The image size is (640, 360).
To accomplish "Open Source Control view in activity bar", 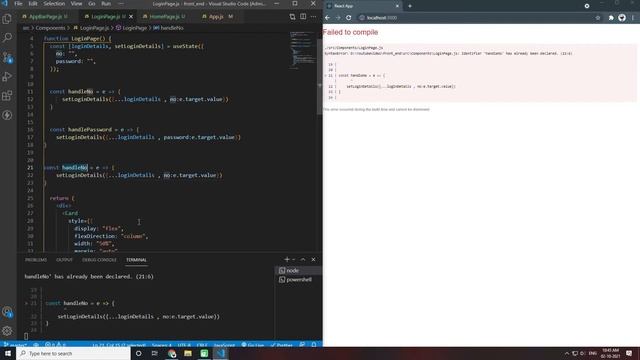I will click(x=7, y=57).
